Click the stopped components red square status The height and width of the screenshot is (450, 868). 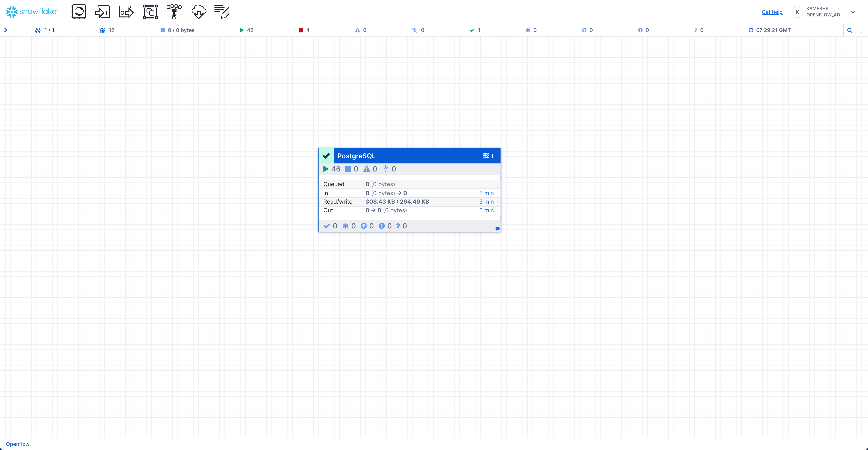[301, 30]
